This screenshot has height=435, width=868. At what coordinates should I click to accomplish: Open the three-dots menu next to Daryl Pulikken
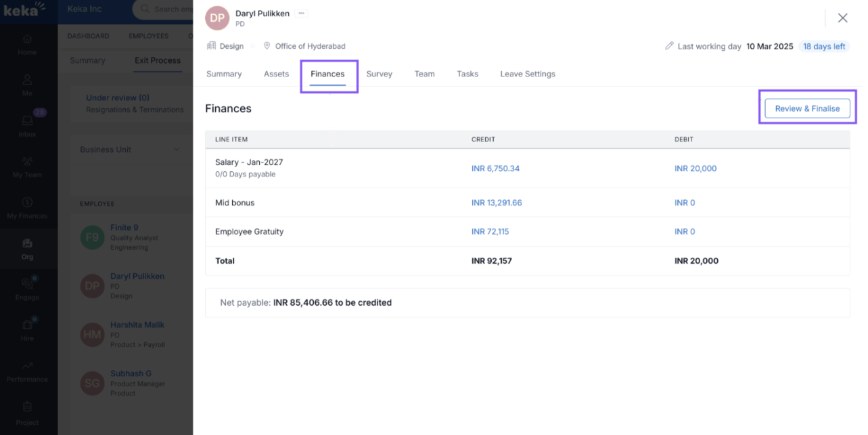pos(301,14)
